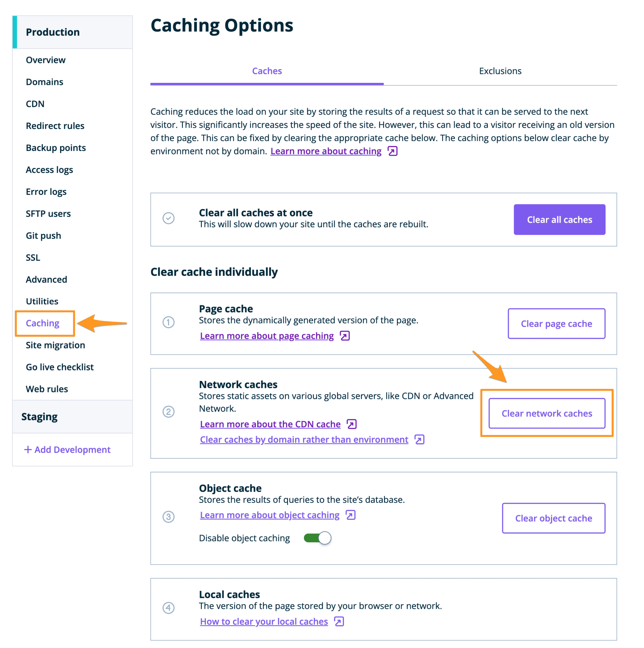Select SFTP users in the sidebar

[48, 214]
